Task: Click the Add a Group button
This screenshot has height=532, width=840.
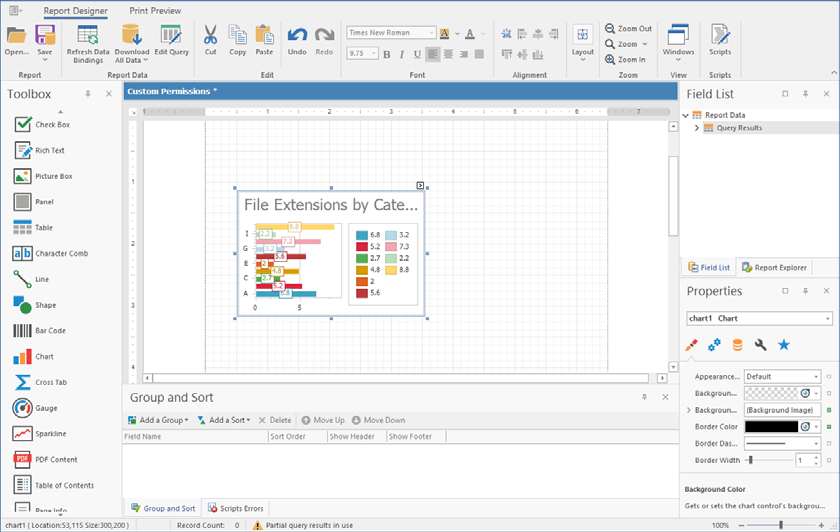Action: point(160,420)
